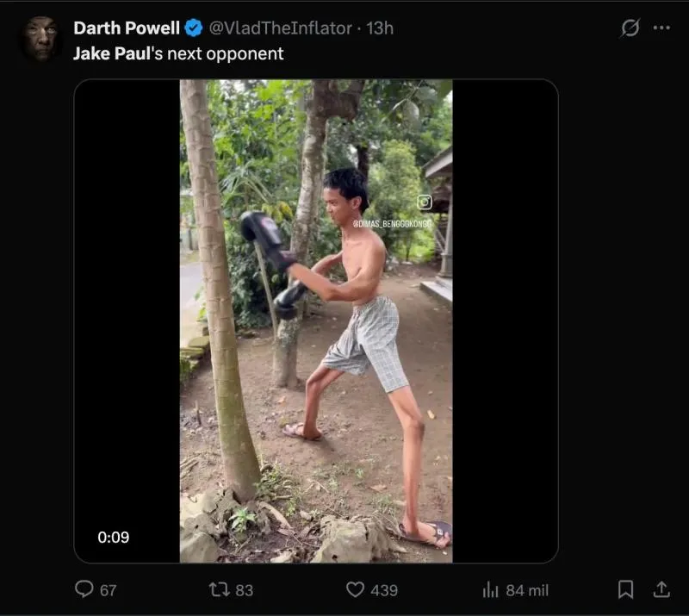This screenshot has width=689, height=616.
Task: Click the blue verified badge
Action: coord(194,28)
